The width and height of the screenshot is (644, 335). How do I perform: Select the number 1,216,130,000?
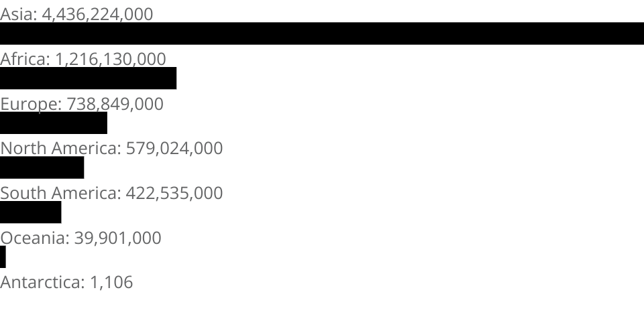pyautogui.click(x=111, y=59)
